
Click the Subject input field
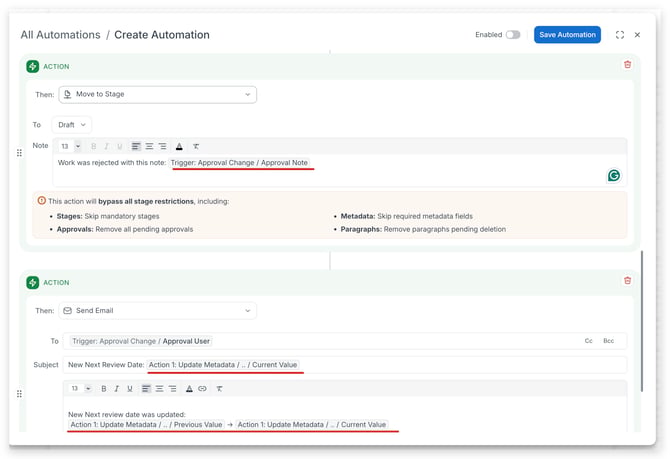[x=345, y=365]
